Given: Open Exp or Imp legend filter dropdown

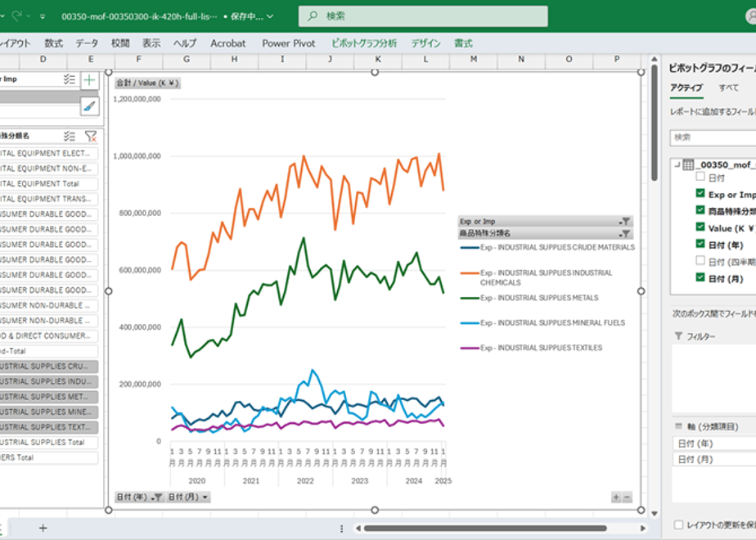Looking at the screenshot, I should coord(625,221).
